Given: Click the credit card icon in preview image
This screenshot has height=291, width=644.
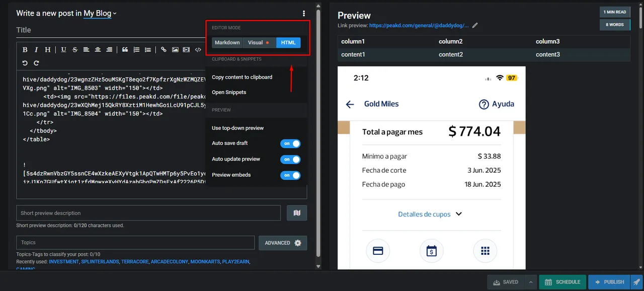Looking at the screenshot, I should [378, 251].
